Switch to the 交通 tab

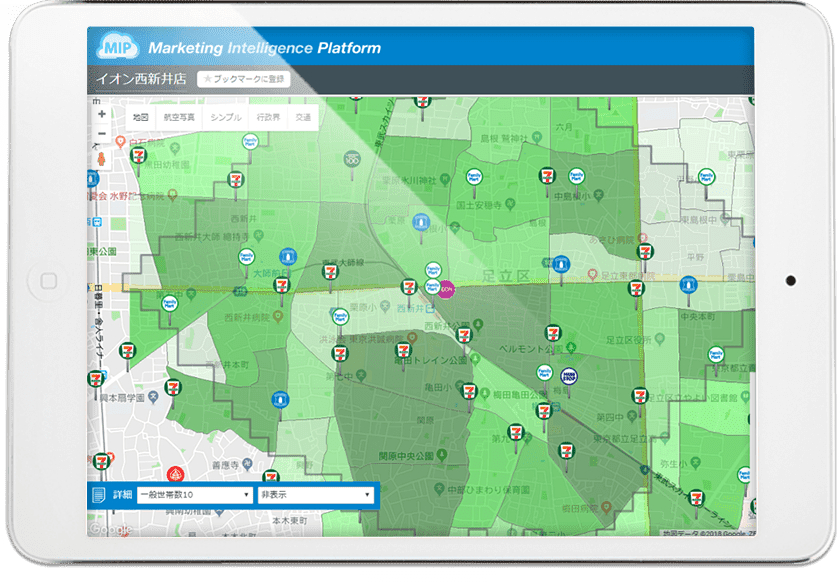(303, 117)
